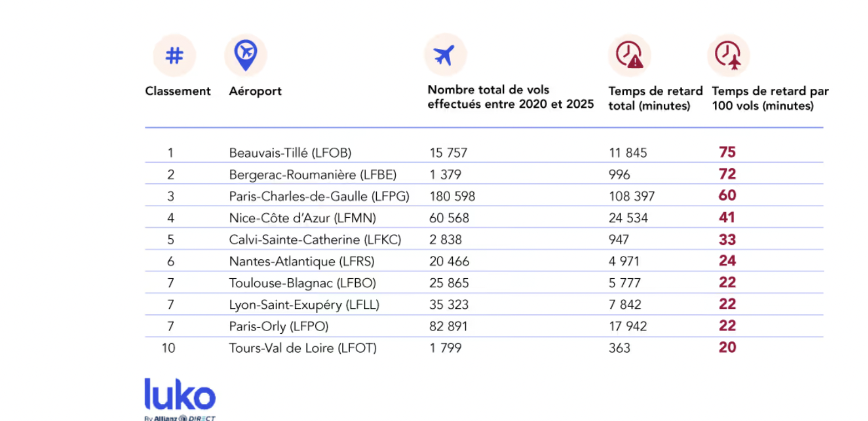The height and width of the screenshot is (421, 868).
Task: Click Tours-Val de Loire (LFOT) entry
Action: click(302, 348)
